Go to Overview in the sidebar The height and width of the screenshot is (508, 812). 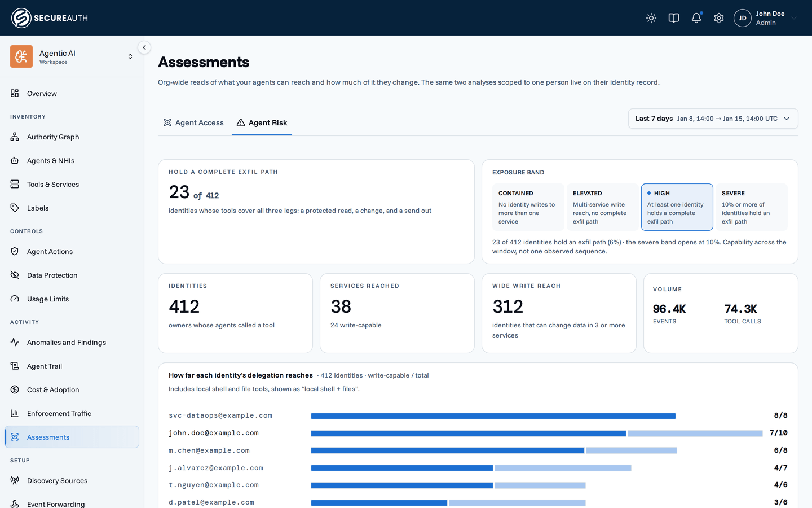click(72, 93)
